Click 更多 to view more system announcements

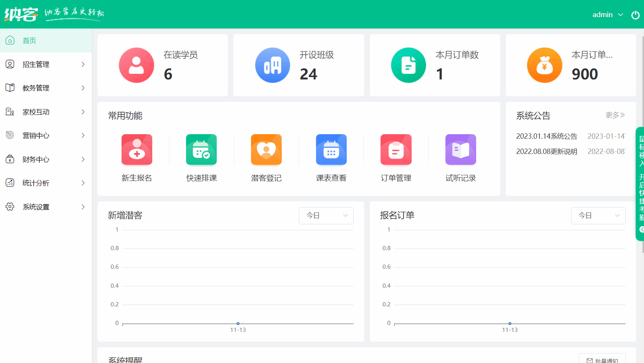pyautogui.click(x=614, y=115)
